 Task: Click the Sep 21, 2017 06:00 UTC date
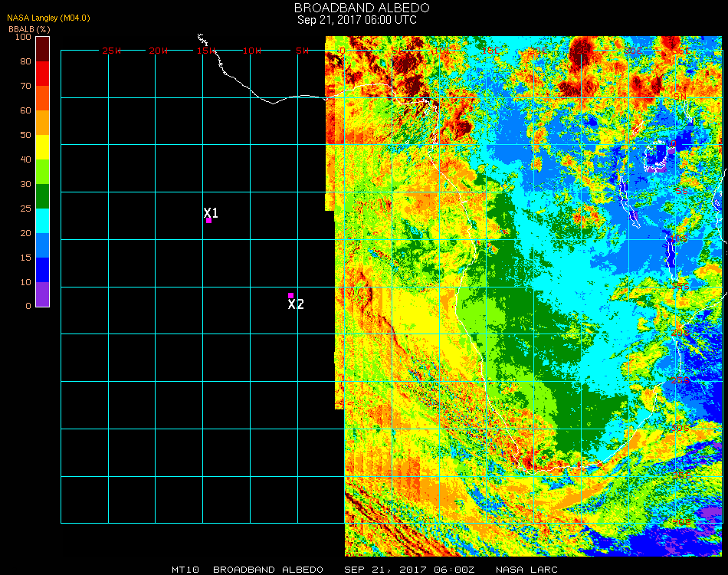click(357, 20)
